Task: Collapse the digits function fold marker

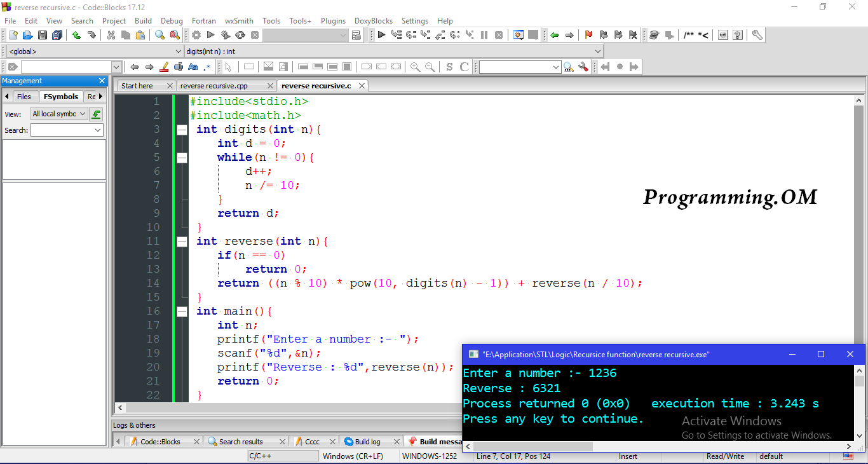Action: (x=182, y=129)
